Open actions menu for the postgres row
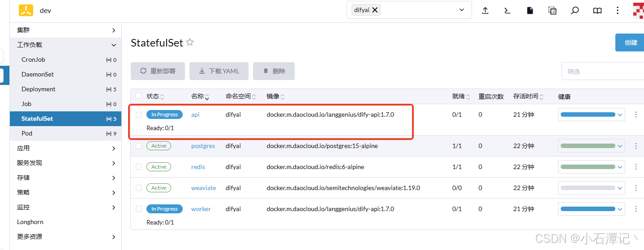Viewport: 644px width, 250px height. point(635,146)
